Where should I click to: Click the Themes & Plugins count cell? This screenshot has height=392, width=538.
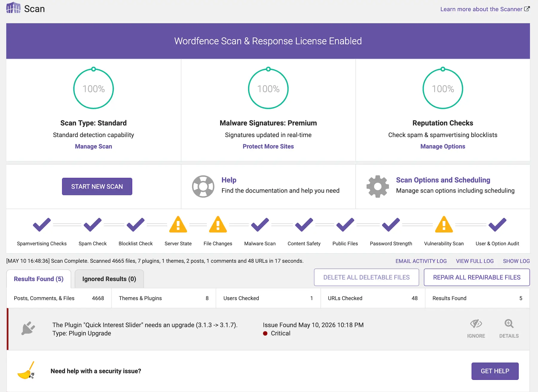(x=164, y=298)
